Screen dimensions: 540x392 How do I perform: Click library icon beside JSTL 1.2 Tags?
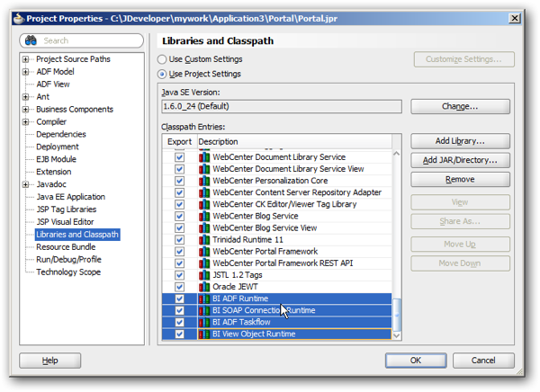point(204,275)
